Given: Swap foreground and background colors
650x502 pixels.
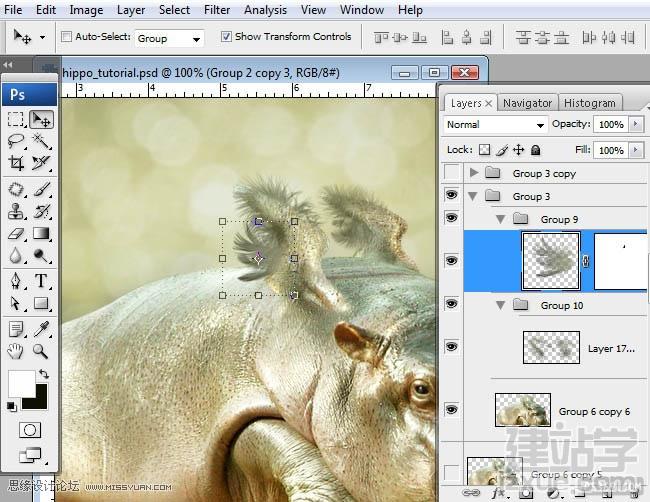Looking at the screenshot, I should click(44, 374).
